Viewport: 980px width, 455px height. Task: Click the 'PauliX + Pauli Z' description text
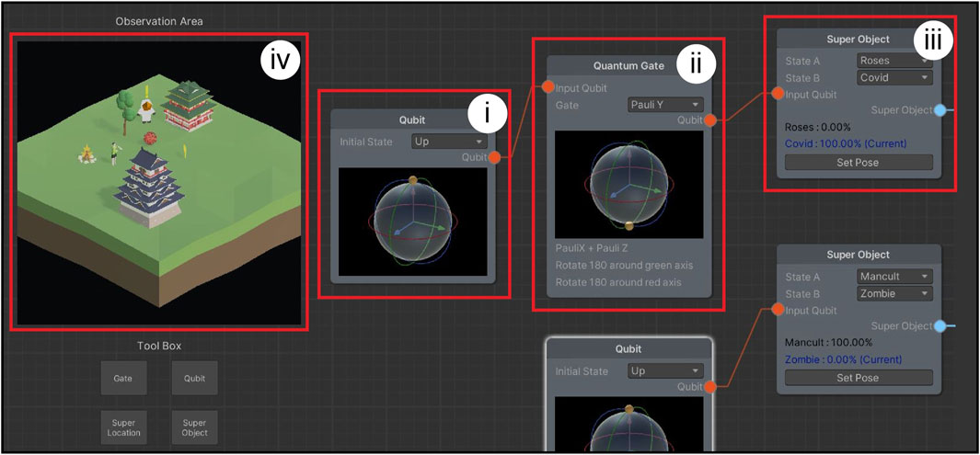(593, 248)
